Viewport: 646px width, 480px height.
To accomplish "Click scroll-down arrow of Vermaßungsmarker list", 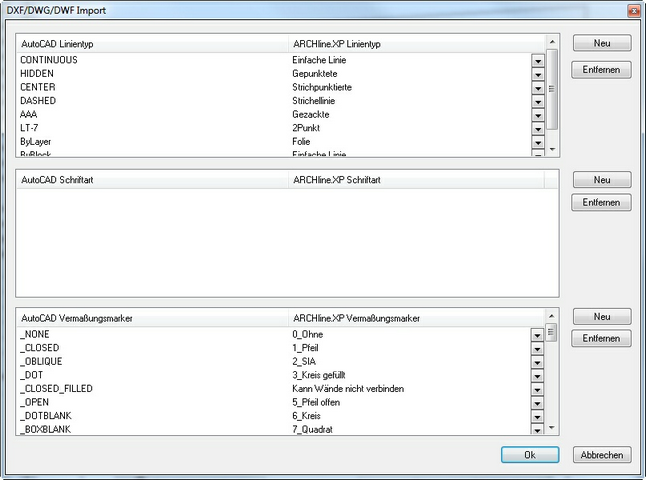I will point(551,428).
